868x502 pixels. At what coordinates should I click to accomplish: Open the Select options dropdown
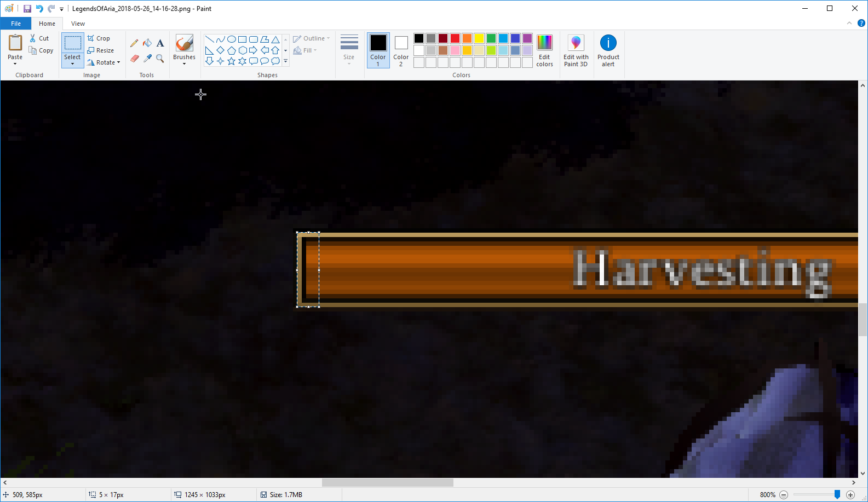pos(72,64)
